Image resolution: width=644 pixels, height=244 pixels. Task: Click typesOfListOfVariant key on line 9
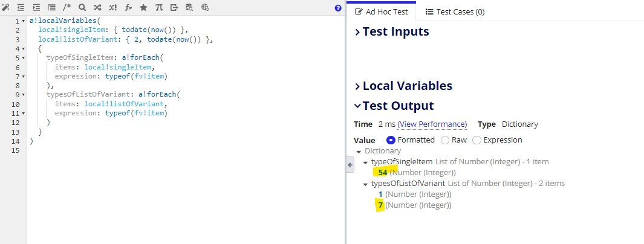pos(88,95)
